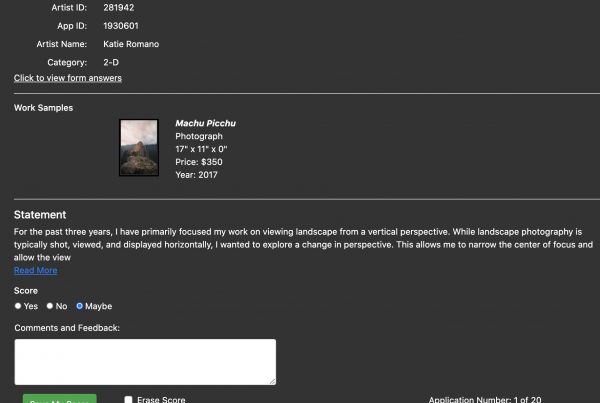
Task: Select the Maybe score radio button
Action: [80, 306]
